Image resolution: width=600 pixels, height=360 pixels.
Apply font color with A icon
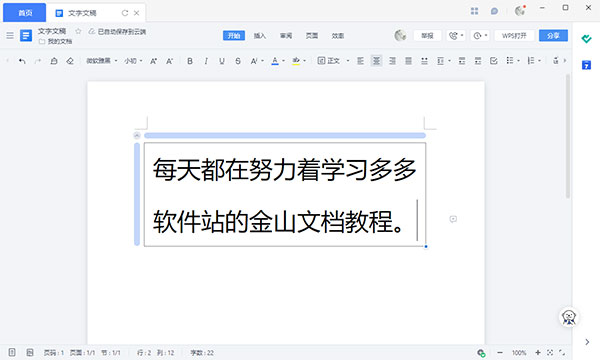(x=275, y=61)
